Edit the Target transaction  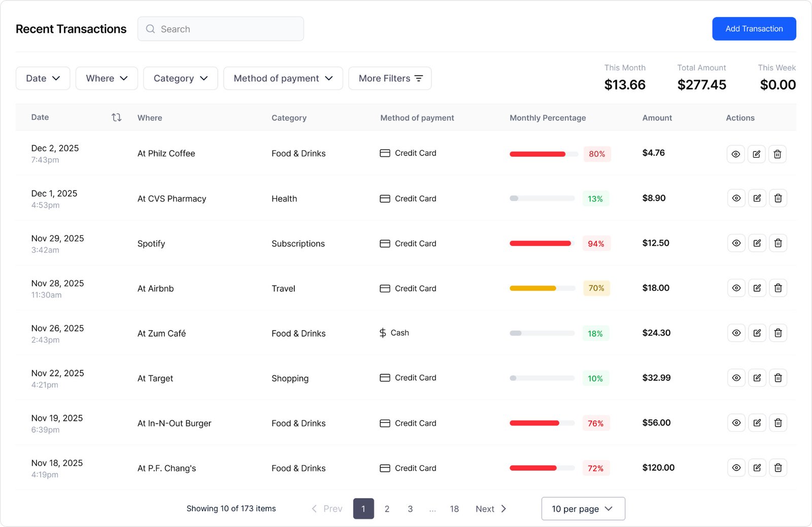757,378
